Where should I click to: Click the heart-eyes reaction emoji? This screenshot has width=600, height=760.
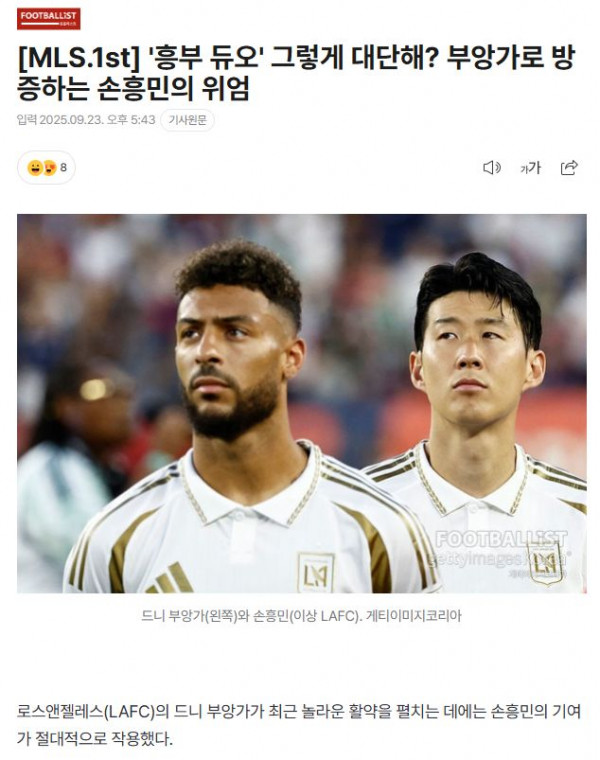click(x=49, y=168)
